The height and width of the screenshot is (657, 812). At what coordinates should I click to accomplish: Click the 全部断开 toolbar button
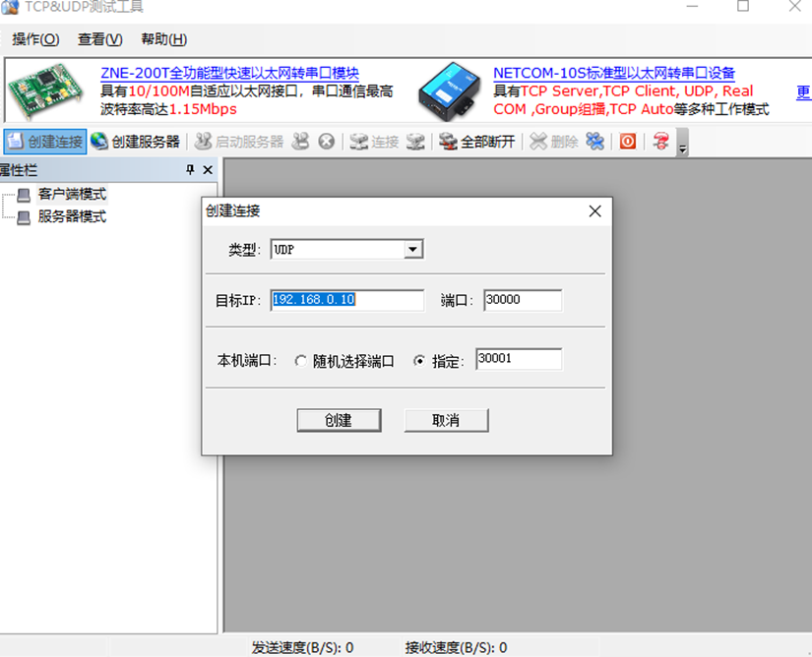click(x=477, y=142)
